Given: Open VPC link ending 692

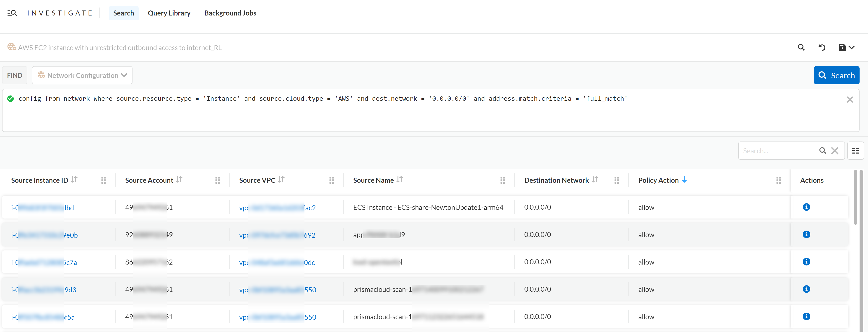Looking at the screenshot, I should [277, 235].
